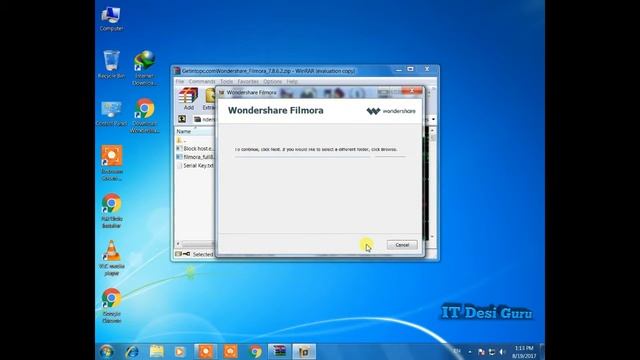Switch to WinRAR via taskbar button
Viewport: 640px width, 360px height.
point(280,351)
